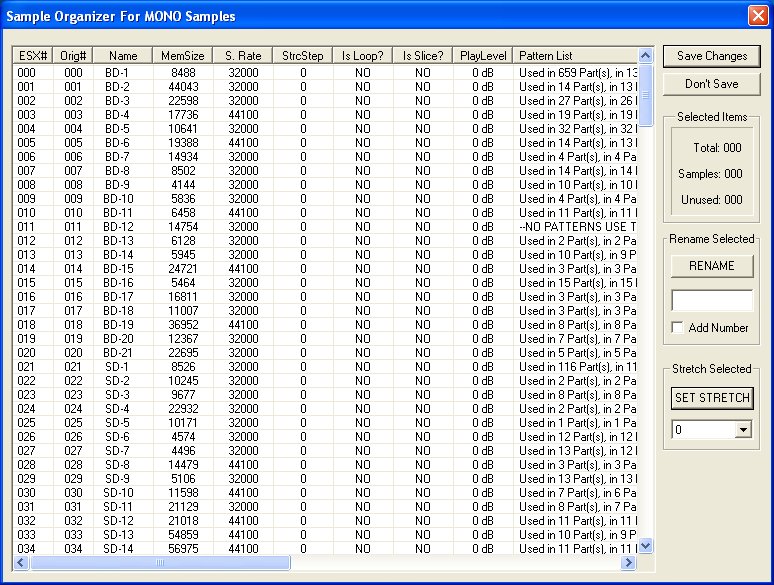Select the BD-12 sample name
774x585 pixels.
118,227
